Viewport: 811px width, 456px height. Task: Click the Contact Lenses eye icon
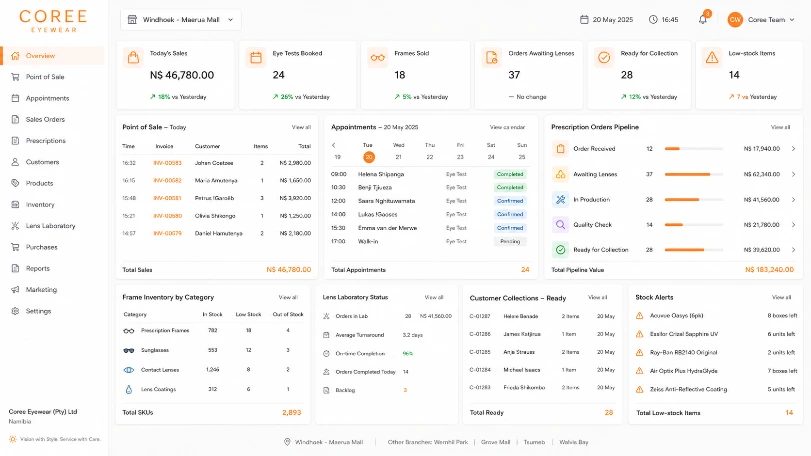click(129, 370)
